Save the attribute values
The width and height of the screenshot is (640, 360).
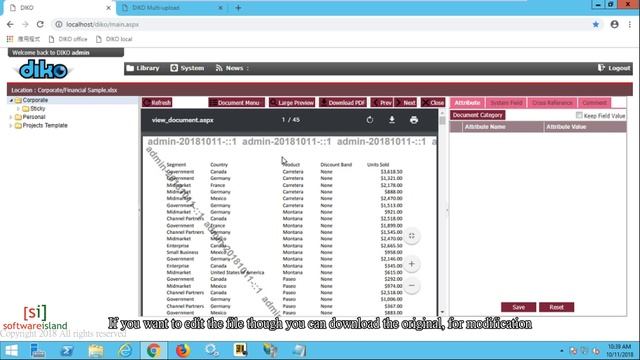click(x=518, y=307)
